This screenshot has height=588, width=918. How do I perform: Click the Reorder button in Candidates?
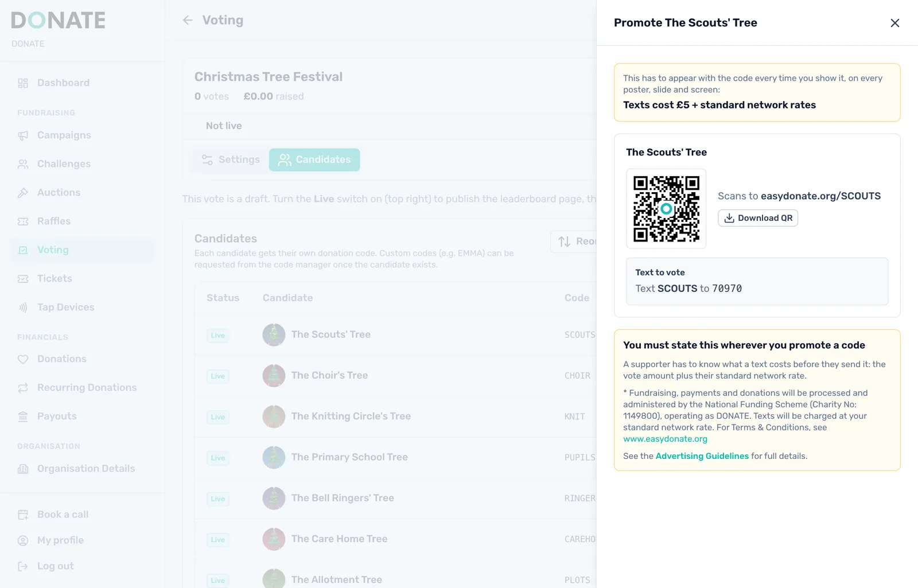pos(574,242)
